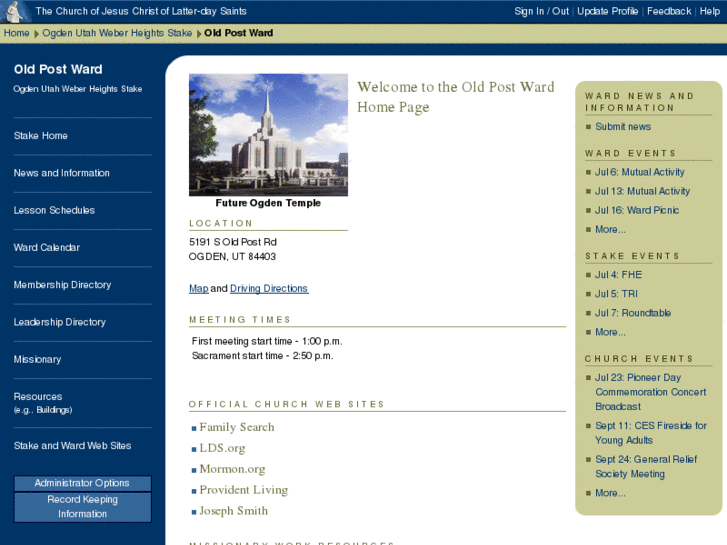Open Update Profile link
Viewport: 727px width, 545px height.
coord(607,11)
